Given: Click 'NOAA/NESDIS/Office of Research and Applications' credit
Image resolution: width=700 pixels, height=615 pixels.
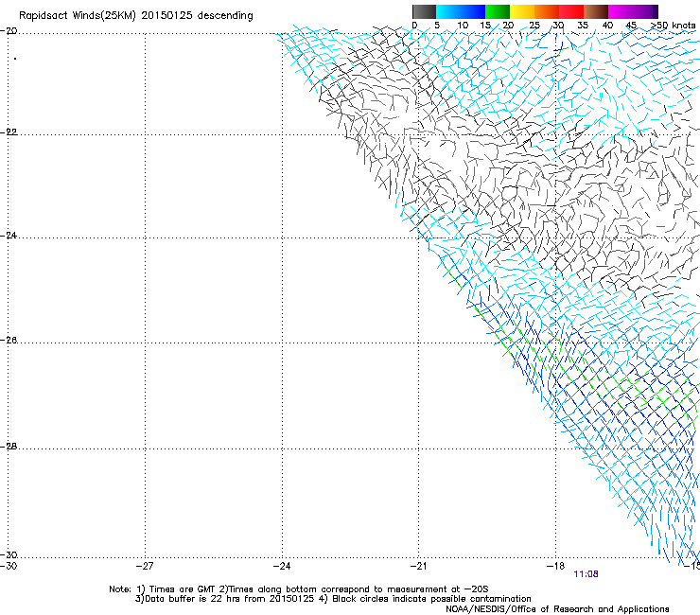Looking at the screenshot, I should (x=557, y=609).
